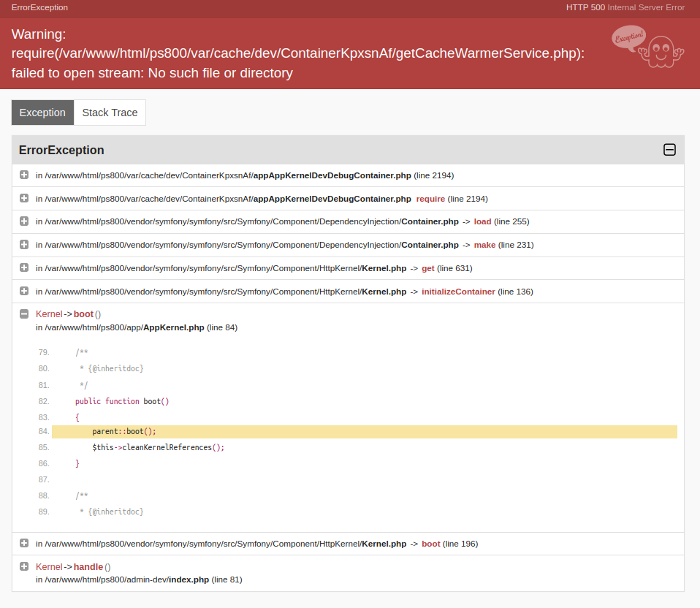Expand the Kernel.php boot line 196 frame
The image size is (700, 608).
coord(23,544)
